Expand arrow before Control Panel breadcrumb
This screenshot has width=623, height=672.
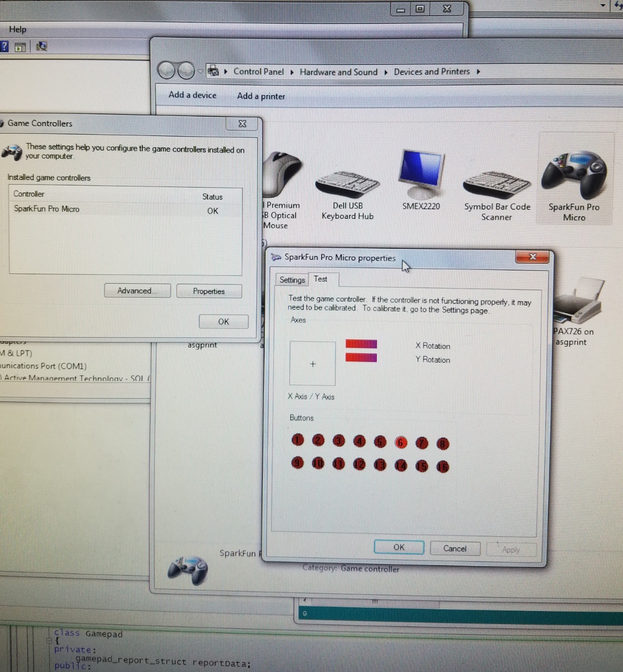click(226, 72)
